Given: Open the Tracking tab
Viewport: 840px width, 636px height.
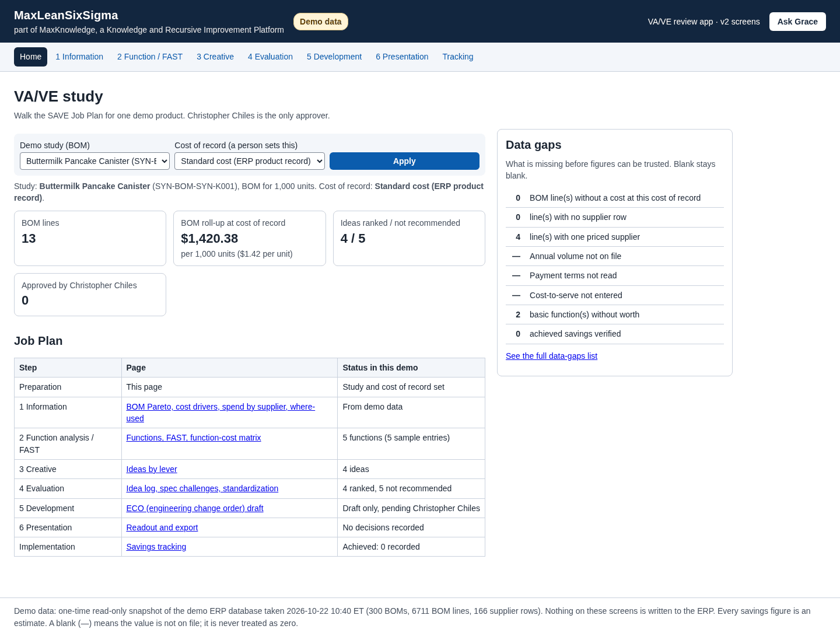Looking at the screenshot, I should (458, 57).
